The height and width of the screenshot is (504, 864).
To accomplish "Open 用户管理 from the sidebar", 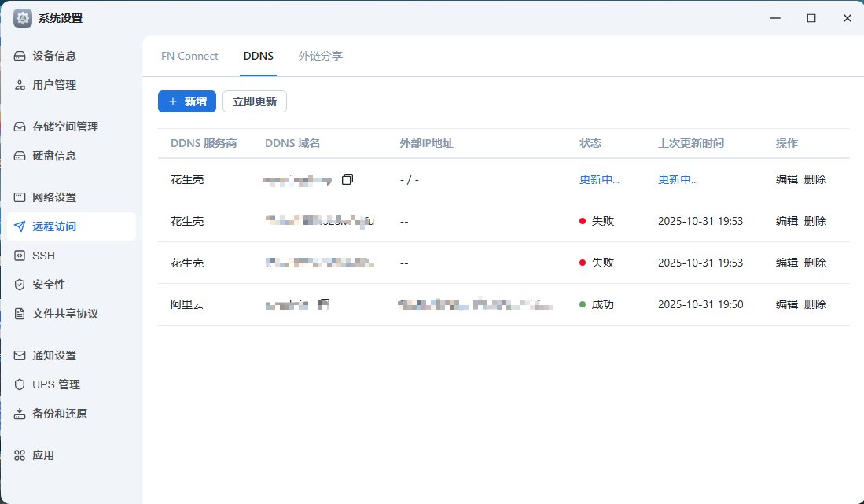I will (x=54, y=85).
